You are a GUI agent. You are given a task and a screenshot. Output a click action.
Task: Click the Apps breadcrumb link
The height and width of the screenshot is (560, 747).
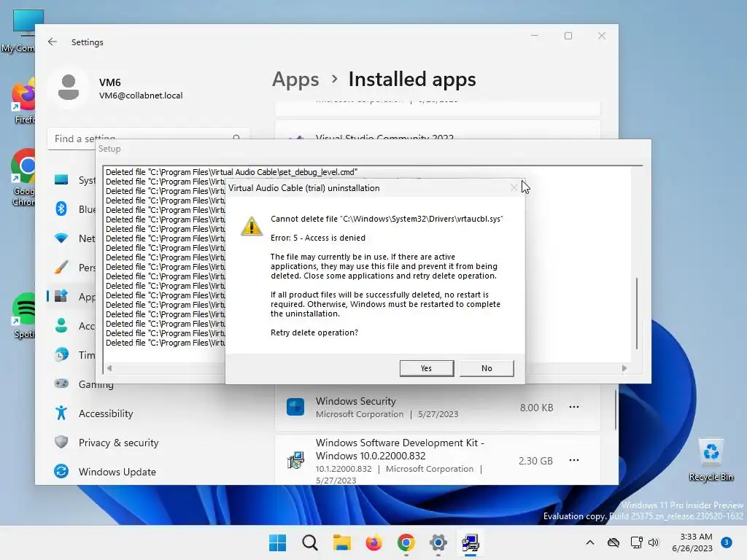pyautogui.click(x=295, y=79)
